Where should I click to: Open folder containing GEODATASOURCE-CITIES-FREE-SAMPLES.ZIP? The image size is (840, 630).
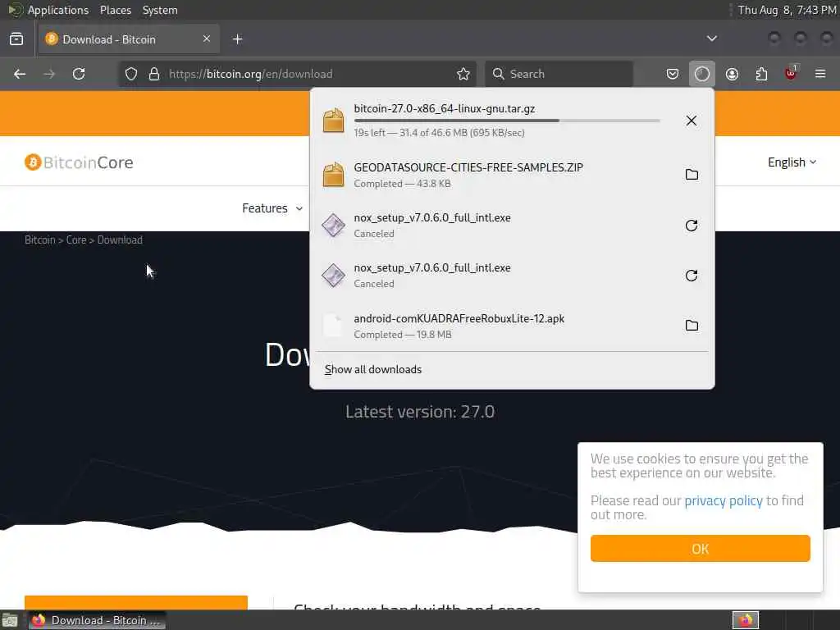tap(692, 175)
